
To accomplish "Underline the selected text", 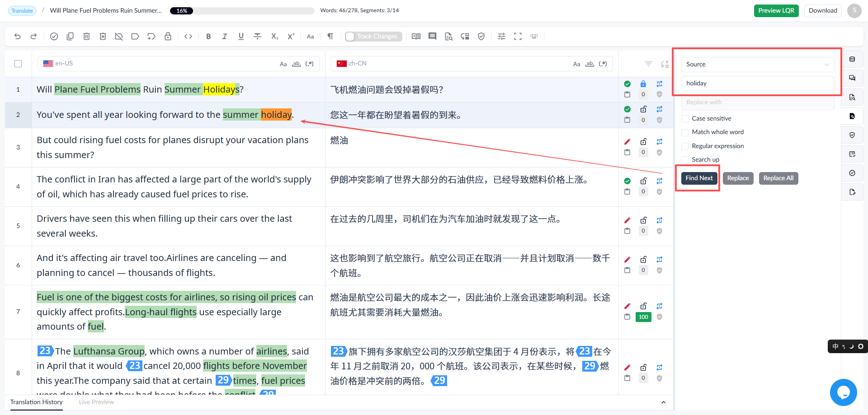I will pyautogui.click(x=241, y=37).
